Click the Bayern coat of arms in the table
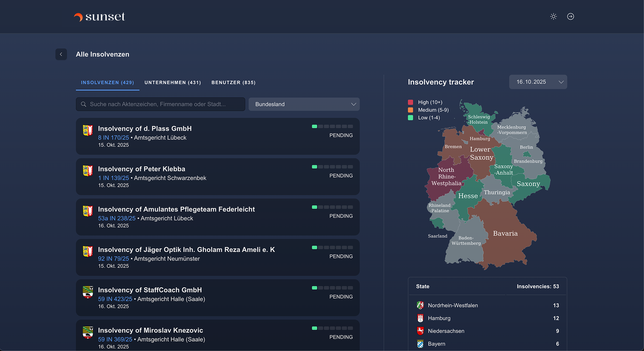 pyautogui.click(x=421, y=343)
